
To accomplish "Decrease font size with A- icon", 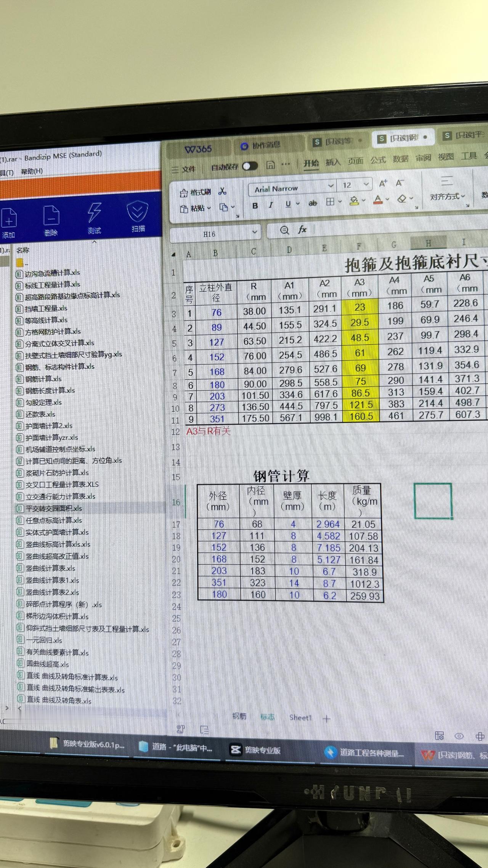I will (x=400, y=183).
